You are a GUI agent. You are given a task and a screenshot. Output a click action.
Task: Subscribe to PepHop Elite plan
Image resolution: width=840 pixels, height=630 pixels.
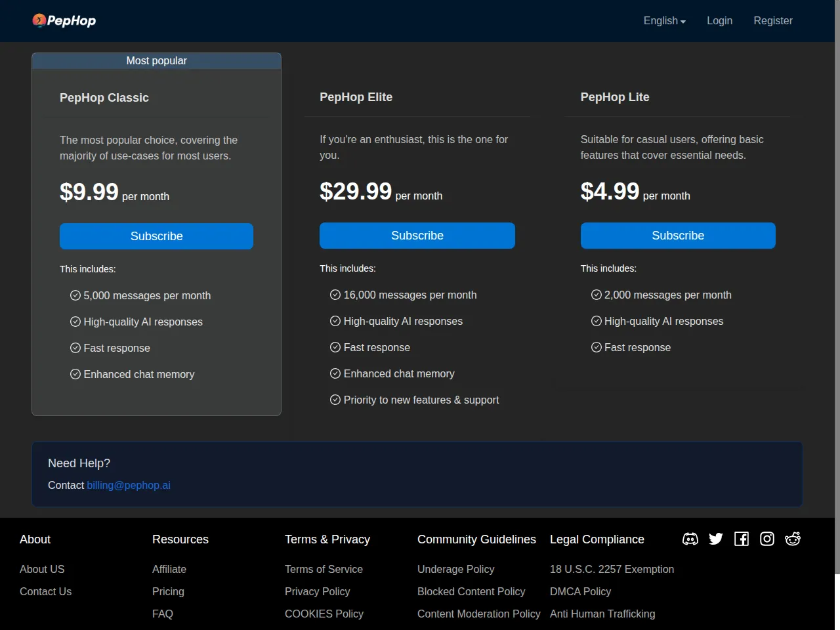tap(417, 236)
